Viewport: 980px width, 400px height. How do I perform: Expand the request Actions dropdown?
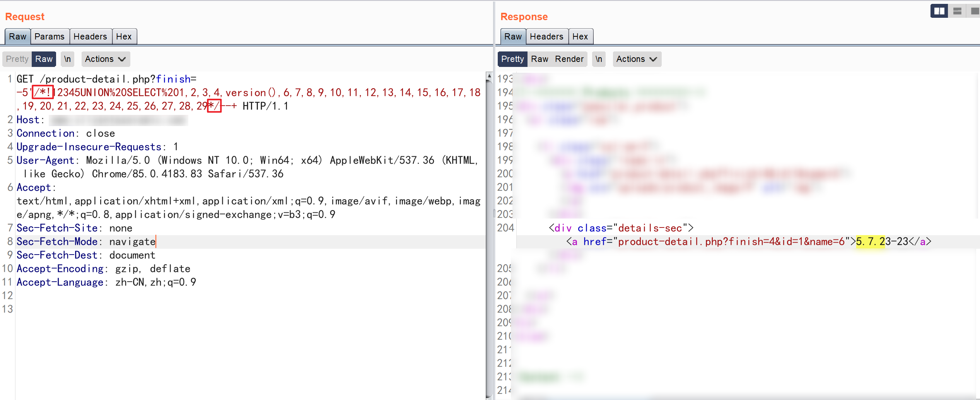[x=106, y=59]
